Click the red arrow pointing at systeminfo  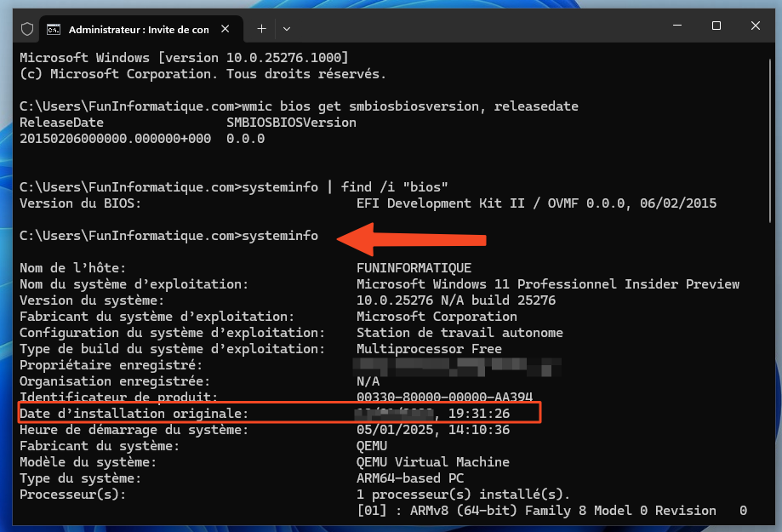[x=411, y=237]
